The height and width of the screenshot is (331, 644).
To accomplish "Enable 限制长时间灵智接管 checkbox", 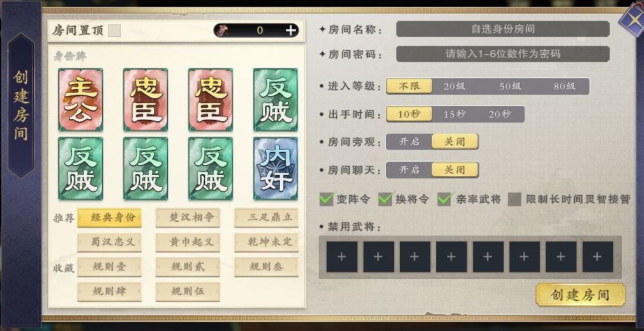I will 515,199.
